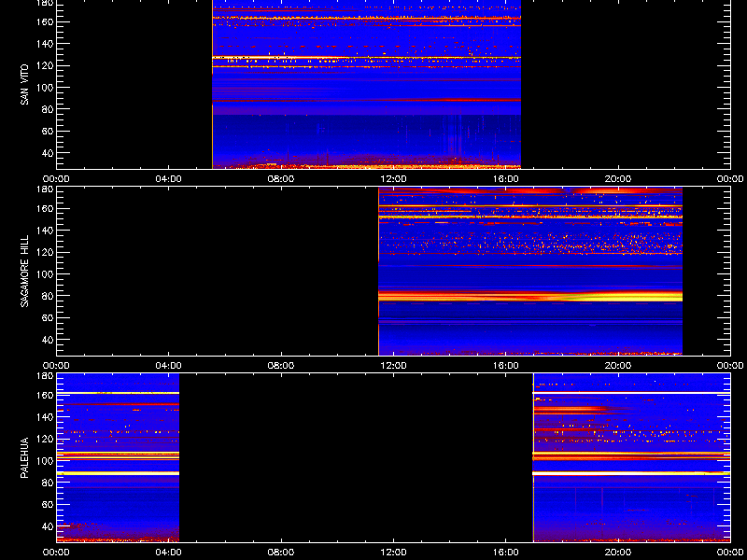Screen dimensions: 747x560
Task: Click the 20:00 label under San Vito panel
Action: (x=618, y=179)
